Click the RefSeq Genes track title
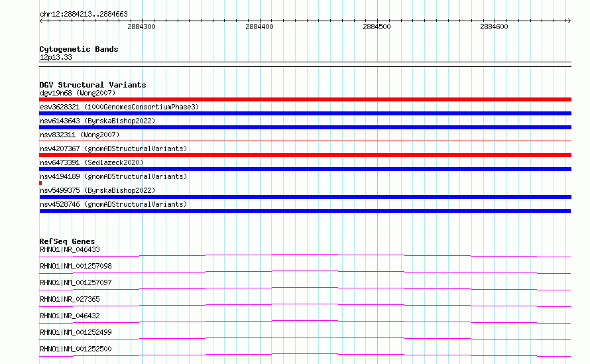 point(67,241)
